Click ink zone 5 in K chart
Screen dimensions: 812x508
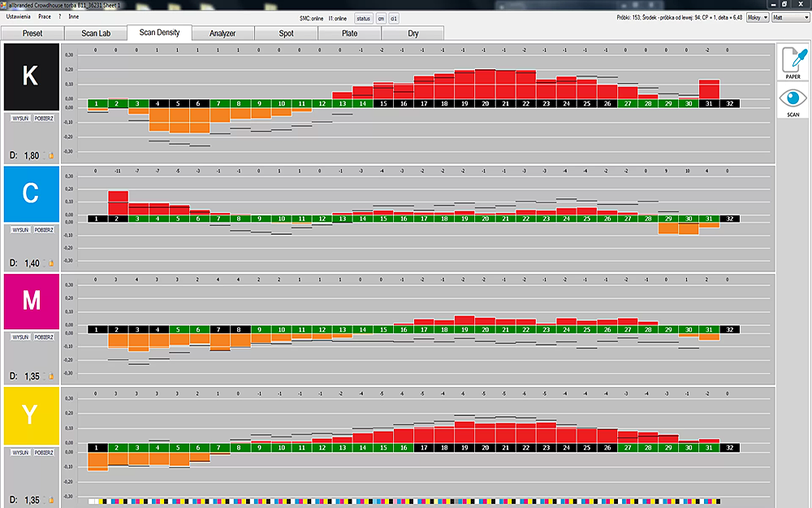178,104
